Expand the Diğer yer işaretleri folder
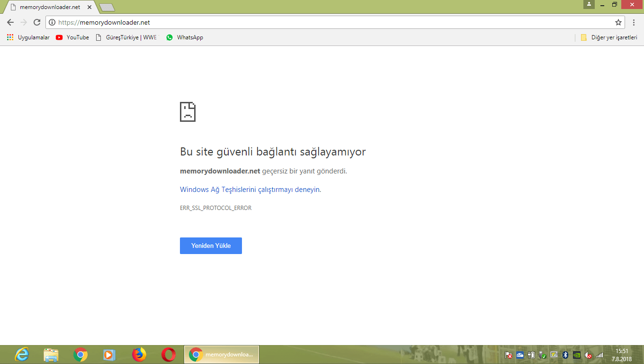 pos(609,37)
